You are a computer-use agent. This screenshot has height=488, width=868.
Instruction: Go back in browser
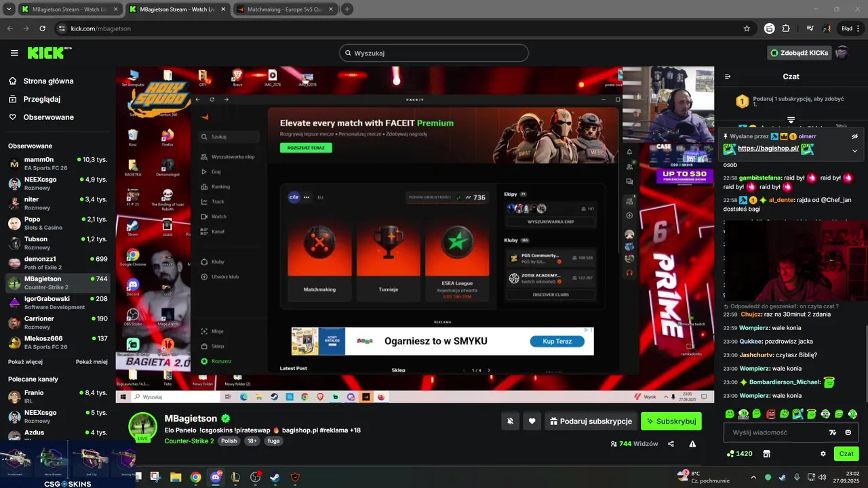click(x=9, y=28)
